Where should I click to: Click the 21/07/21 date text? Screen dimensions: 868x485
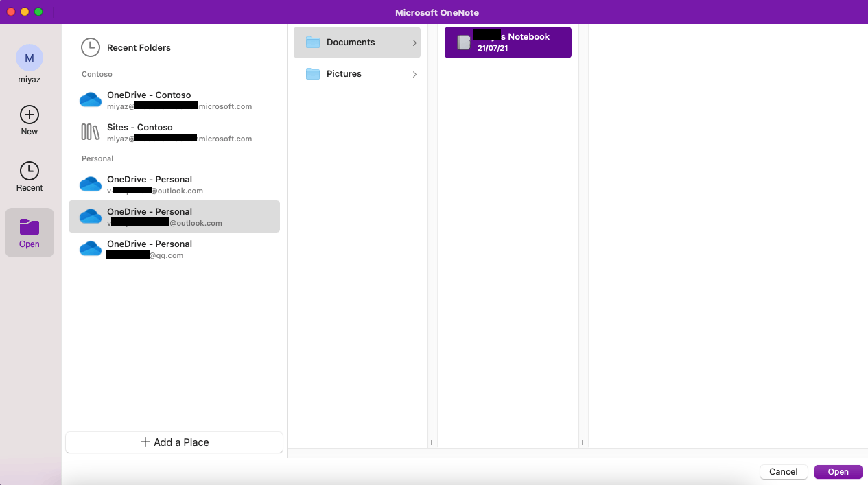[x=493, y=48]
